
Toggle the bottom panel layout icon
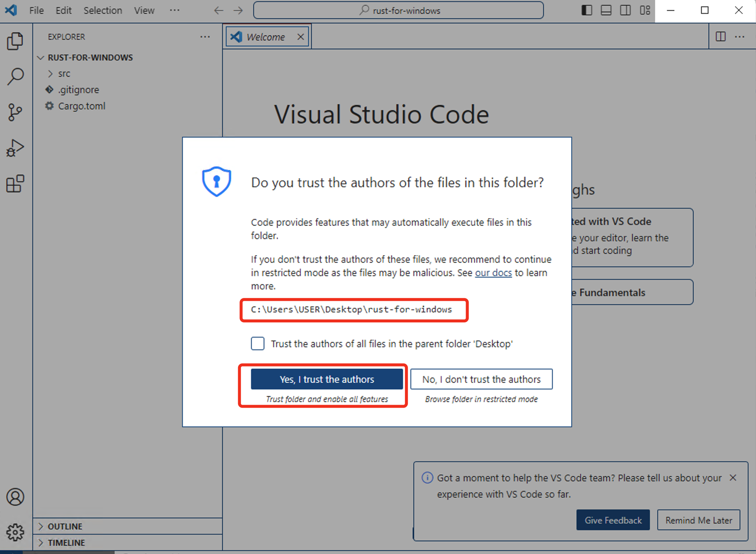(x=606, y=10)
